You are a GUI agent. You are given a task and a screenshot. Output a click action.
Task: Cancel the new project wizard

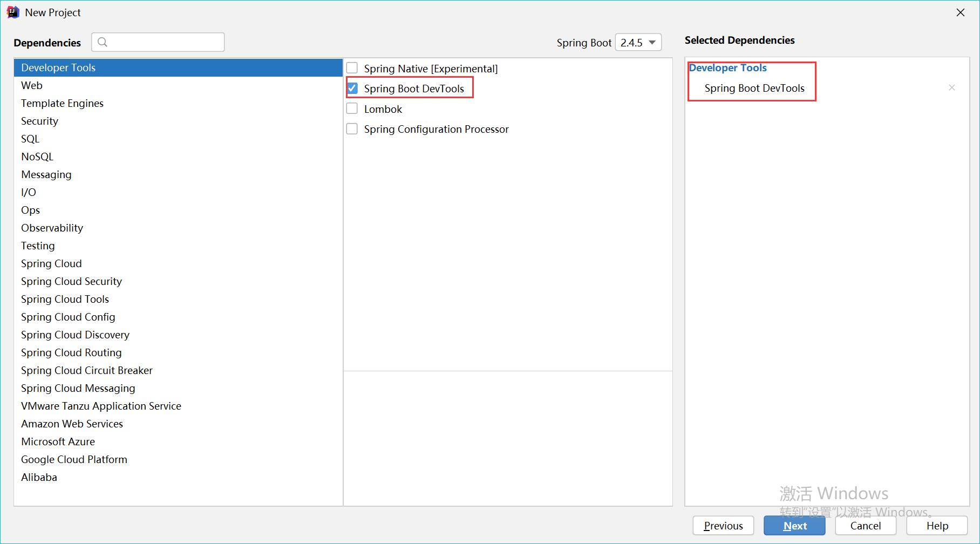tap(866, 526)
